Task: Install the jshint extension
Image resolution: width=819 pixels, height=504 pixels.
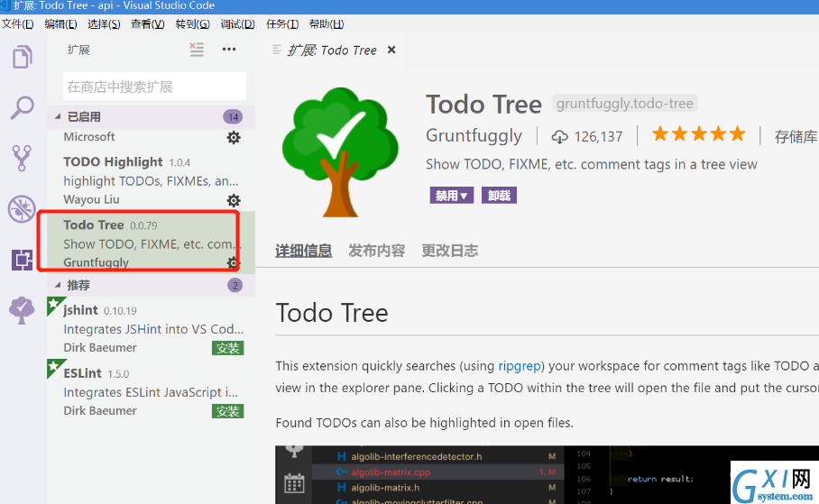Action: [x=227, y=348]
